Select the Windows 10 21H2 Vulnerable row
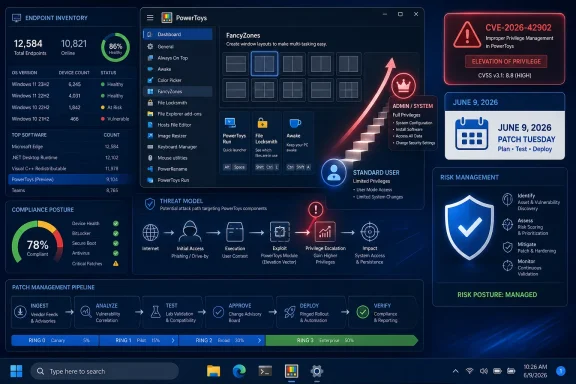This screenshot has width=576, height=384. click(x=69, y=119)
